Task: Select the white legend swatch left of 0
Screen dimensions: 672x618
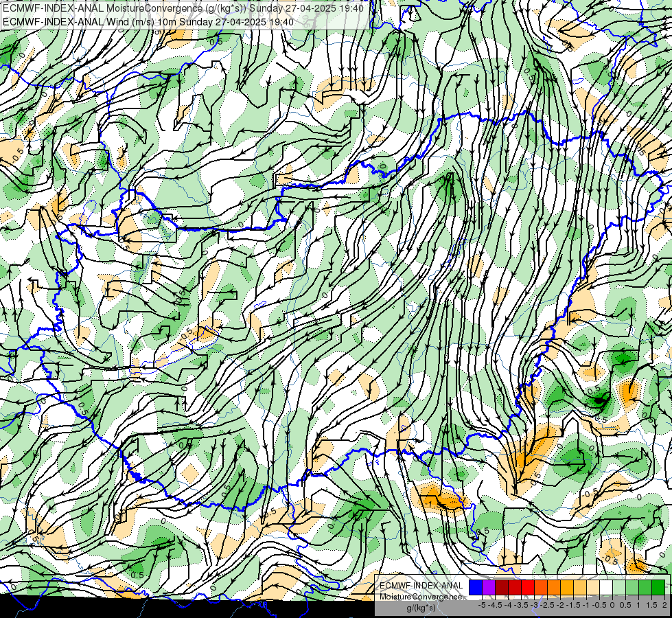Action: click(606, 588)
